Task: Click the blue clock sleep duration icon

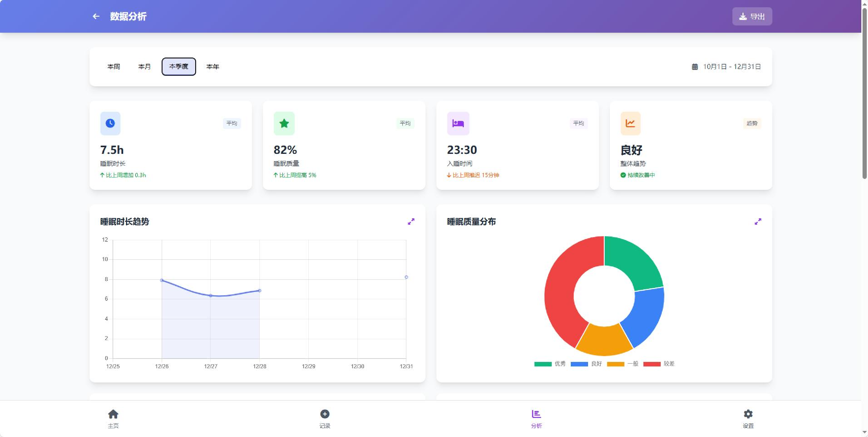Action: 110,124
